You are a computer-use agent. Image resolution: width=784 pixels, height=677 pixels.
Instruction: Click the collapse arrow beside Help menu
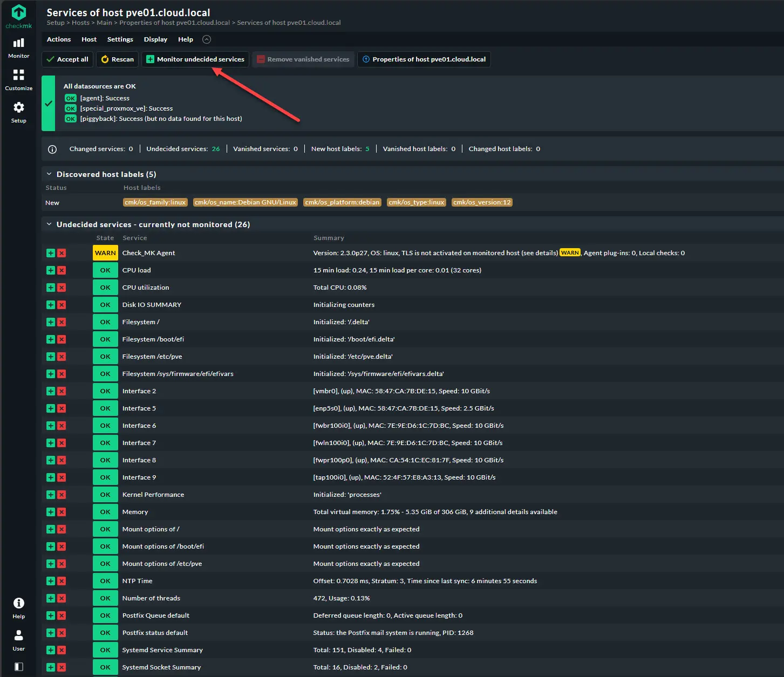(207, 39)
